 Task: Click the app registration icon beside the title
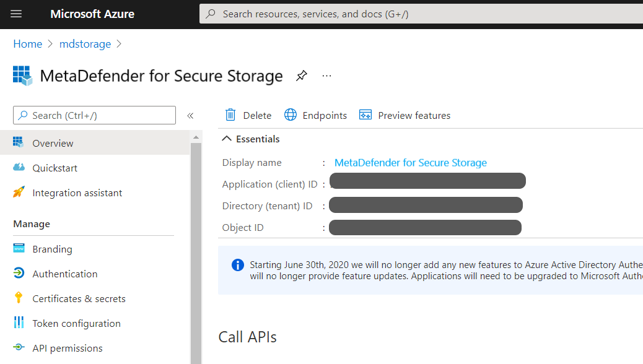tap(22, 76)
